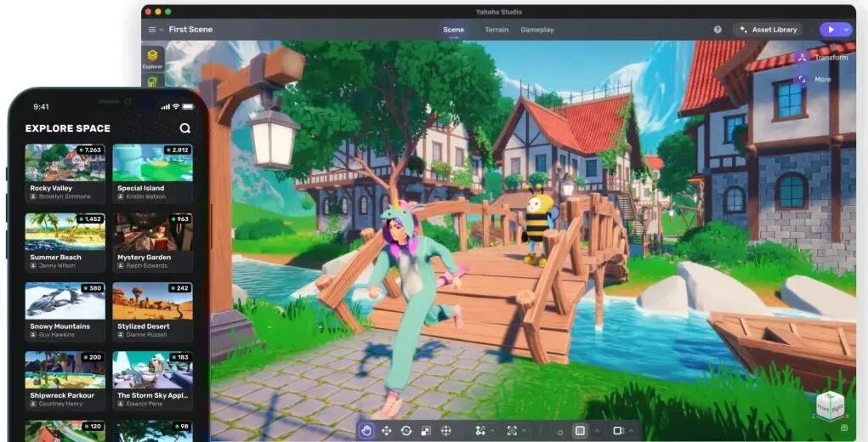
Task: Tap the search icon on phone
Action: (x=184, y=128)
